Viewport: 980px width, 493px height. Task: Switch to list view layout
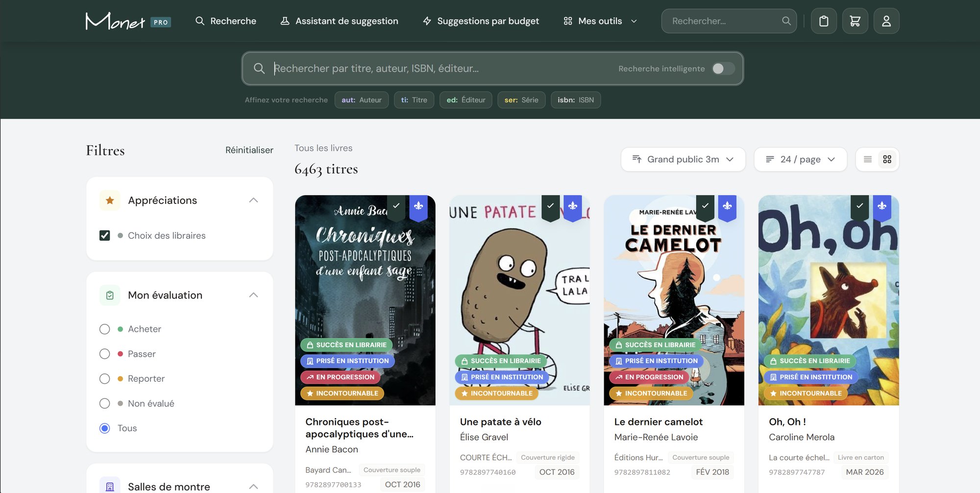pyautogui.click(x=868, y=159)
